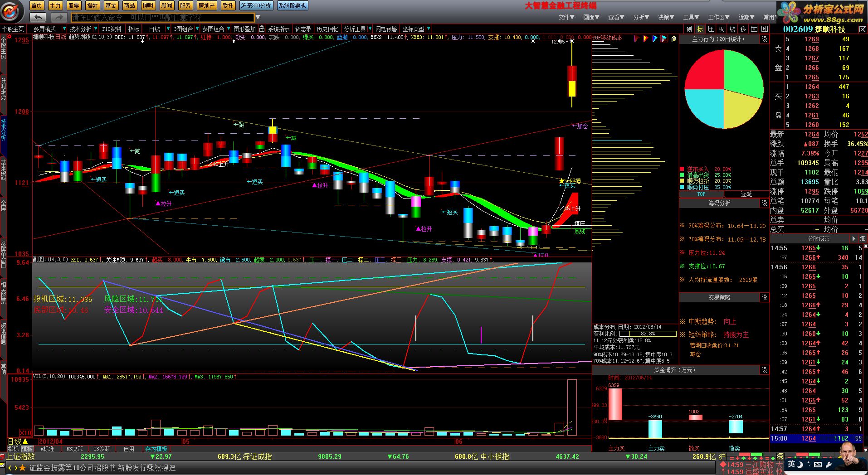The image size is (868, 475).
Task: Open the 画面 menu
Action: pyautogui.click(x=591, y=17)
